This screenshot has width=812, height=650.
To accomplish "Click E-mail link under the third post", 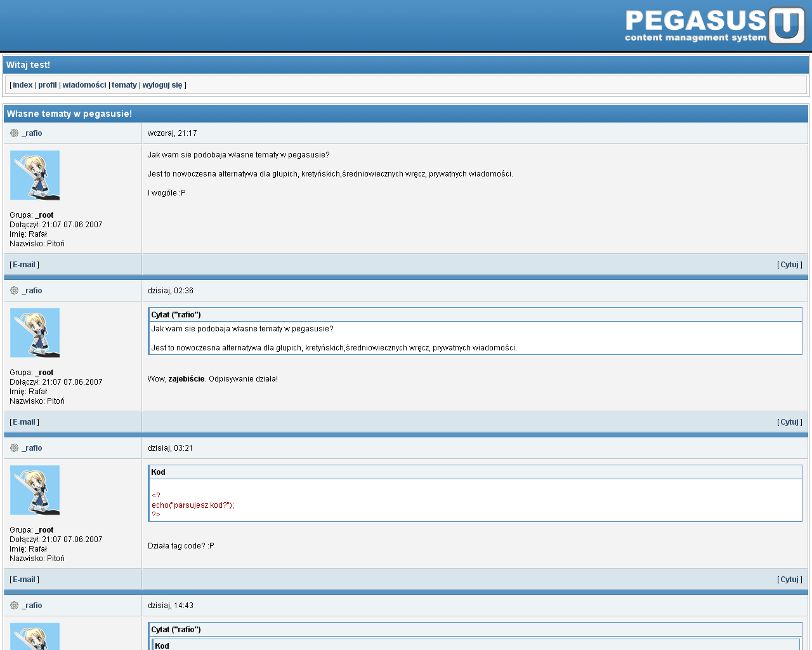I will 24,580.
